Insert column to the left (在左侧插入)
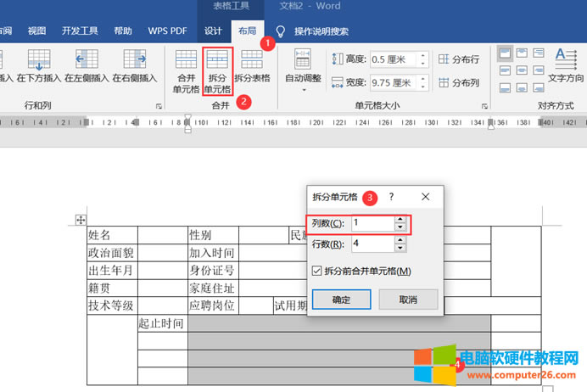 click(x=87, y=66)
